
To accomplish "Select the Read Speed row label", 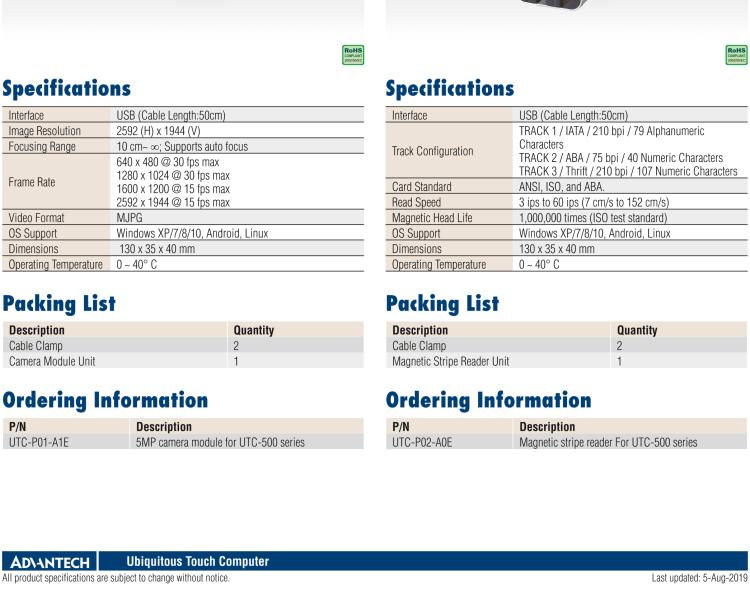I will coord(420,202).
